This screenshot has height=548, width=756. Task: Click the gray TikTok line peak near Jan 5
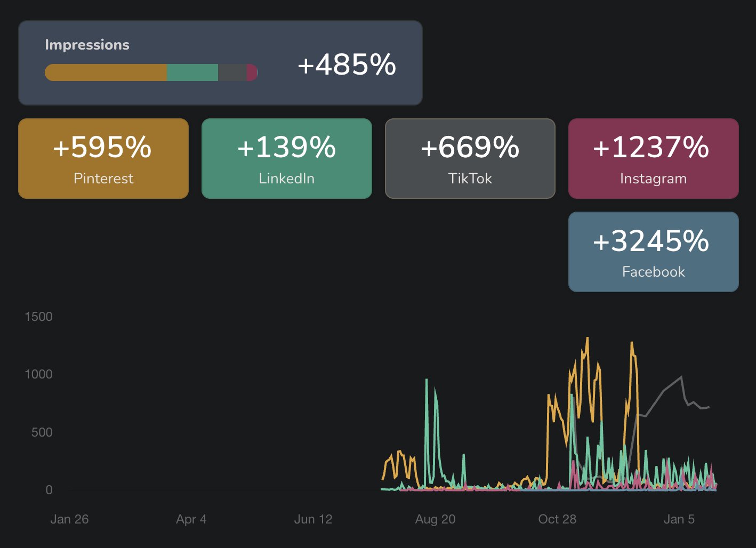pos(681,377)
